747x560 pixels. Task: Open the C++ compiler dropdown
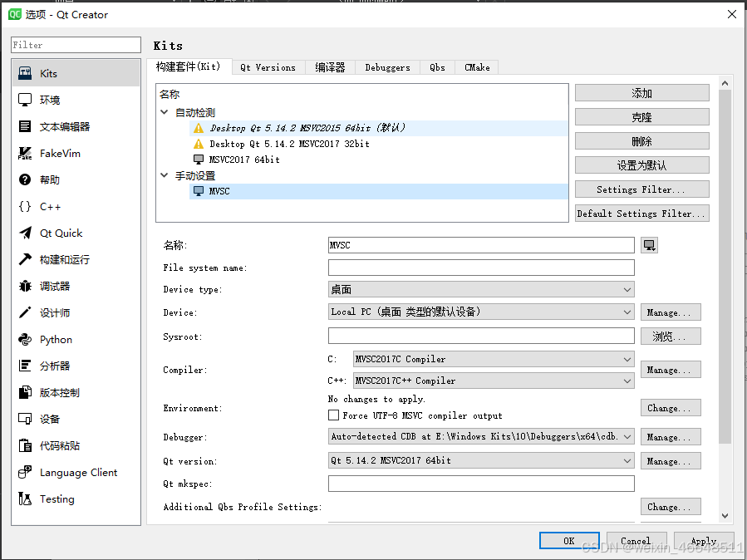[x=494, y=381]
